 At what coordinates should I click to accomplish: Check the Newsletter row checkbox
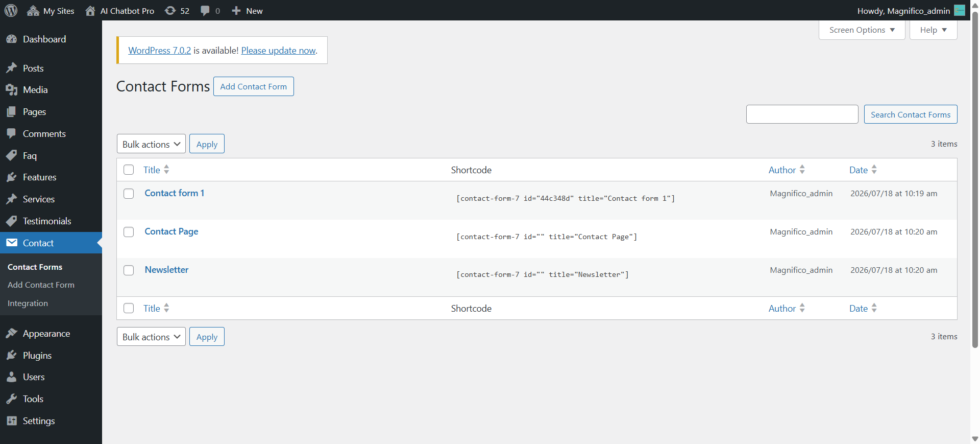(129, 270)
